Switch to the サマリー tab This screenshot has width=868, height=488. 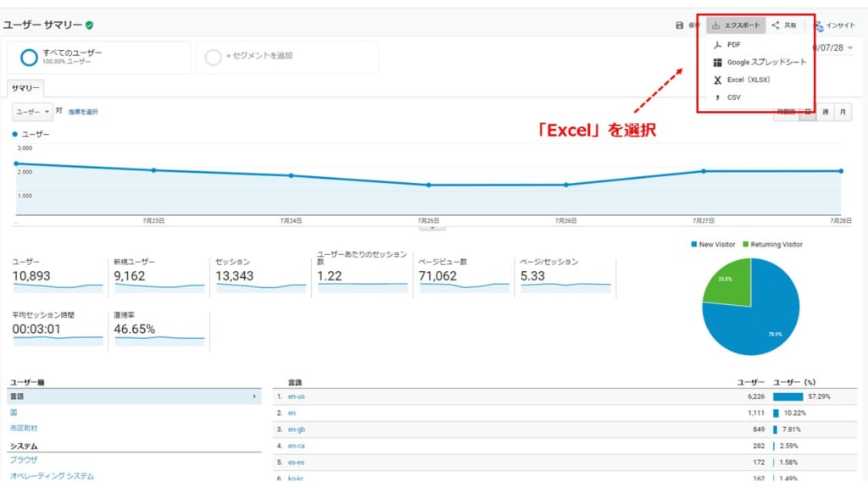click(25, 88)
